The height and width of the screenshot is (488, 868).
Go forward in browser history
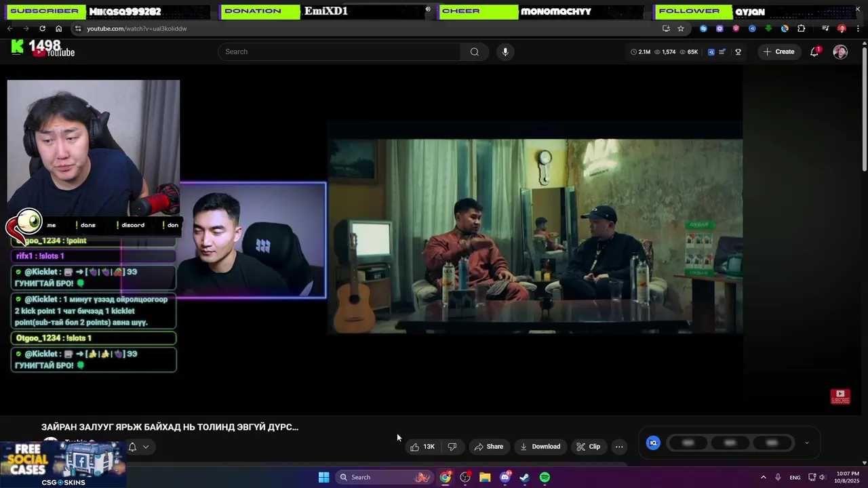[x=26, y=28]
